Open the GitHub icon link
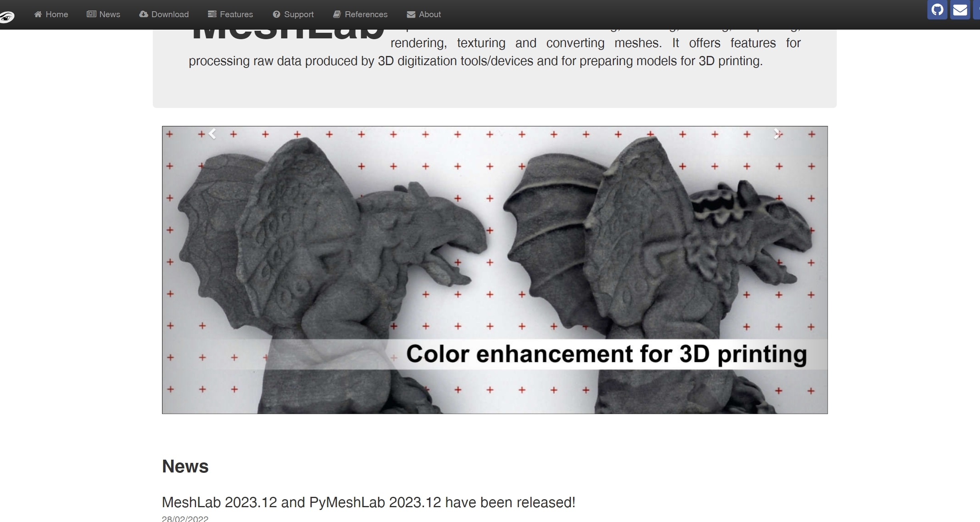 pyautogui.click(x=937, y=10)
